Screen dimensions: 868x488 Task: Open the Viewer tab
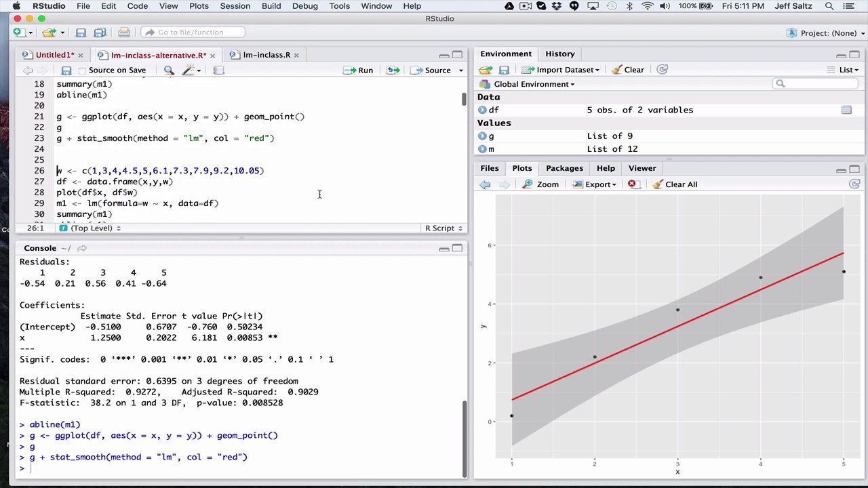(x=642, y=169)
